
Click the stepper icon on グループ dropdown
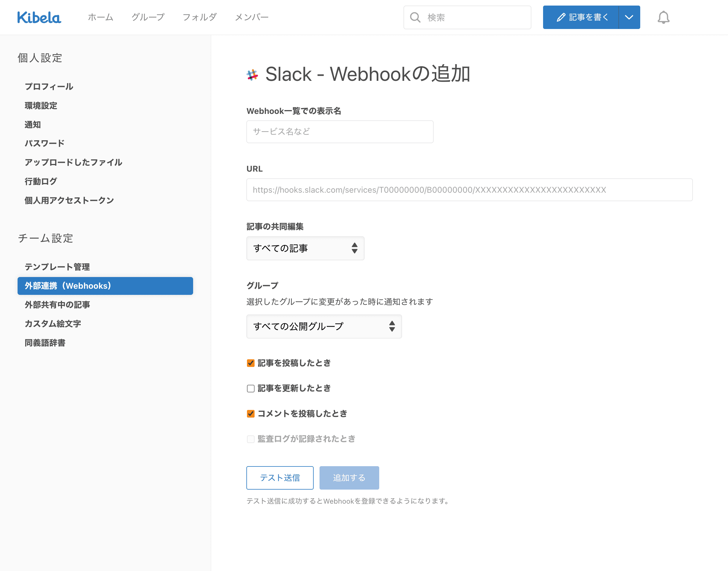click(x=392, y=326)
